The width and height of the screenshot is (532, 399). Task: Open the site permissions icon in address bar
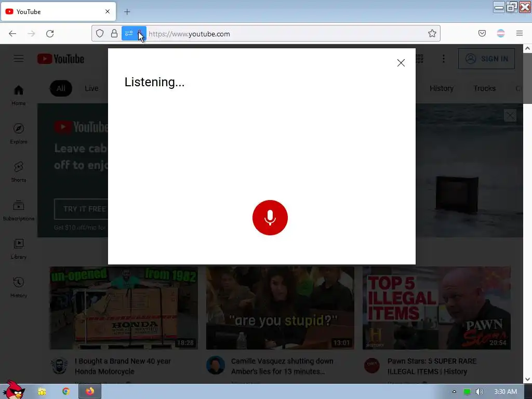129,33
